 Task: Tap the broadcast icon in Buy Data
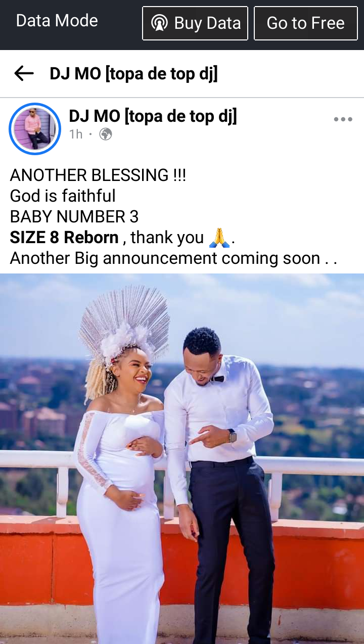coord(159,23)
